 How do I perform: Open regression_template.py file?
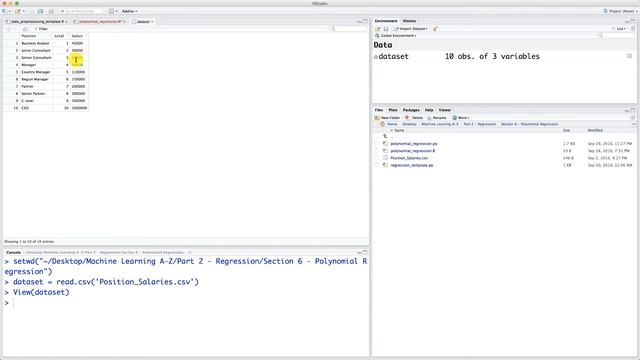(x=412, y=165)
